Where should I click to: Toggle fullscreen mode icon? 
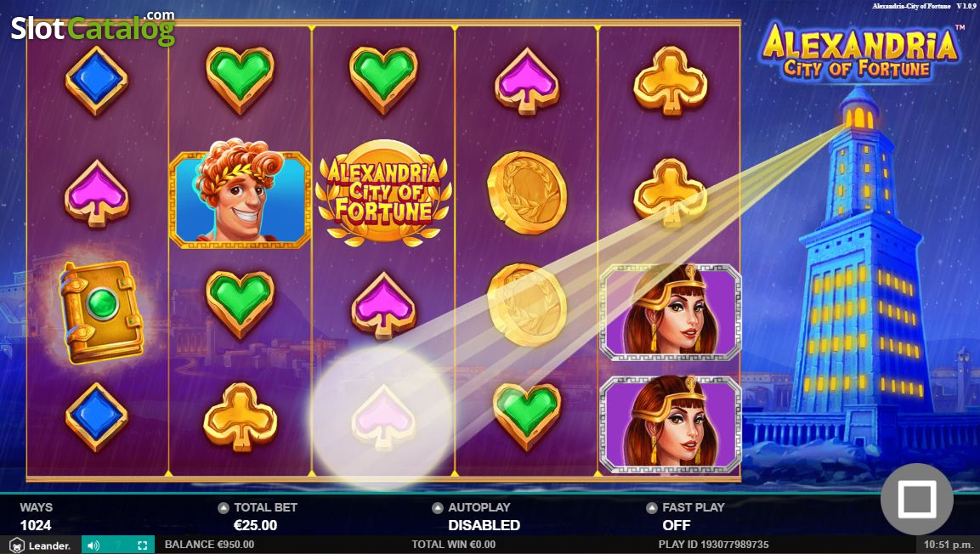click(142, 546)
